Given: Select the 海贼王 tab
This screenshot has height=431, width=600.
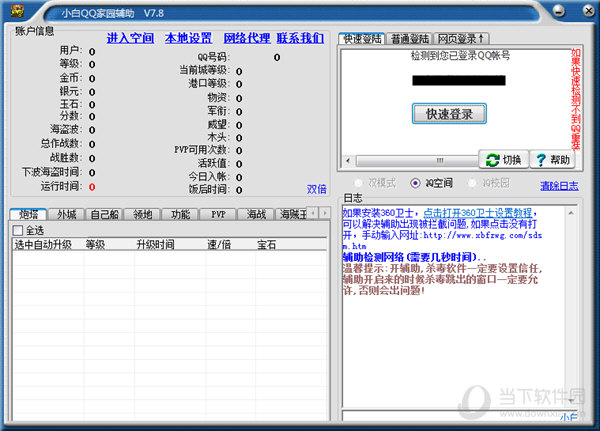Looking at the screenshot, I should tap(293, 214).
